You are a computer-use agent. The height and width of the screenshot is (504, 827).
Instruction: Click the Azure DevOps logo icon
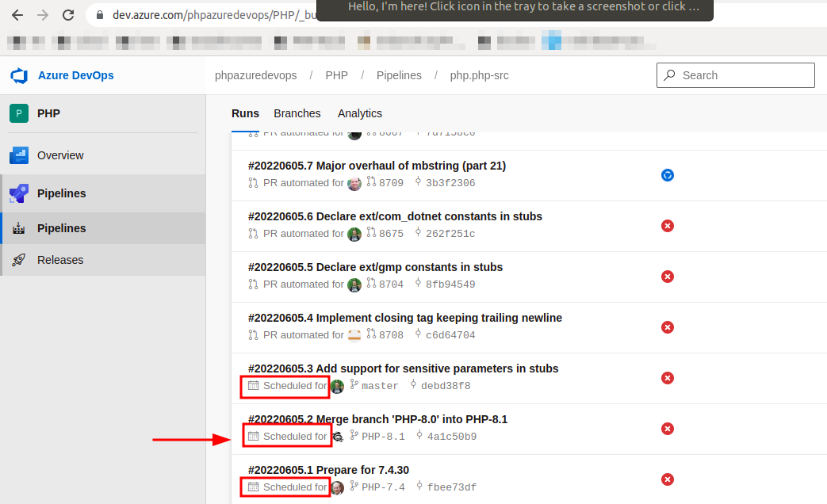[19, 75]
